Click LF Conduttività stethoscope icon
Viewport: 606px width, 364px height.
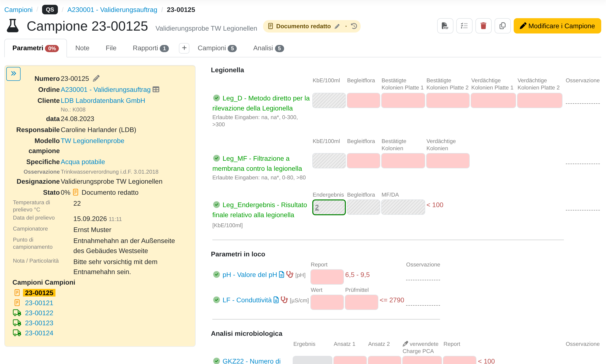coord(284,300)
